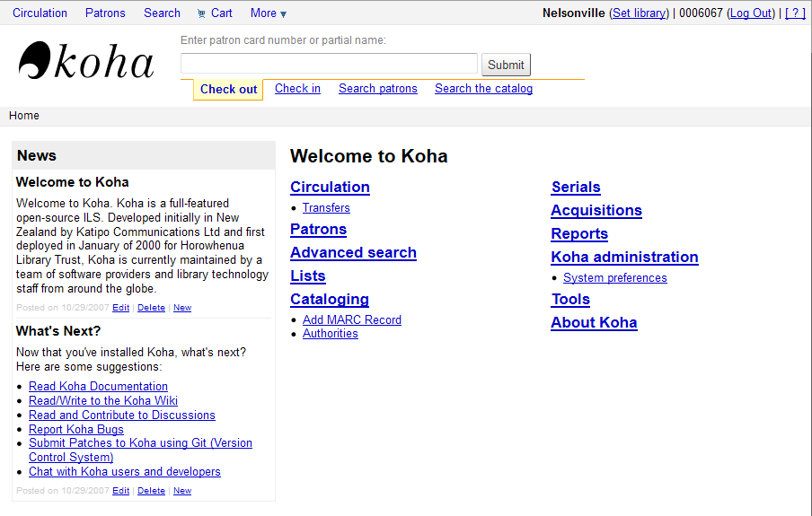Go to Koha administration
The image size is (812, 516).
point(624,257)
